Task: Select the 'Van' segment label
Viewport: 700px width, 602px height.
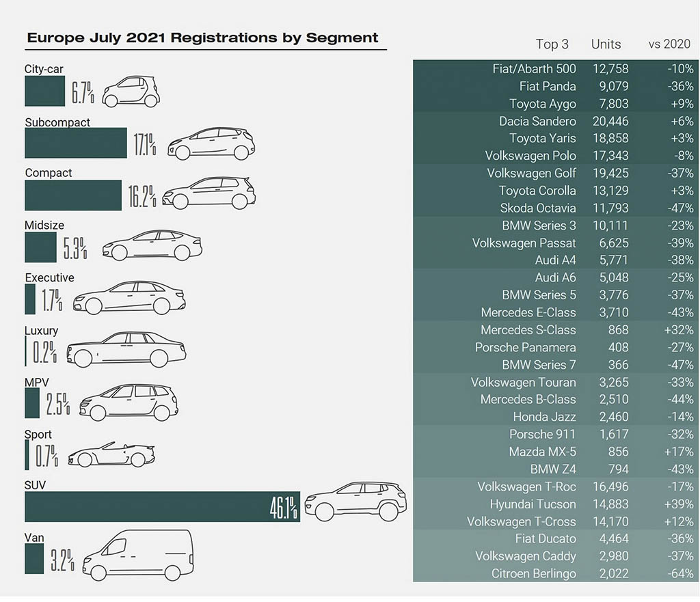Action: [x=34, y=537]
